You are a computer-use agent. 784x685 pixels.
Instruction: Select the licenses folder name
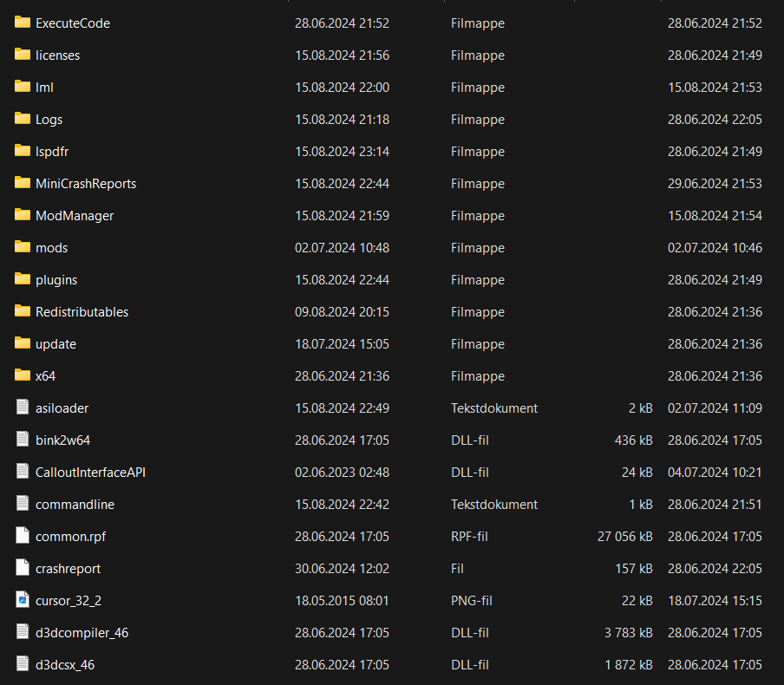57,55
